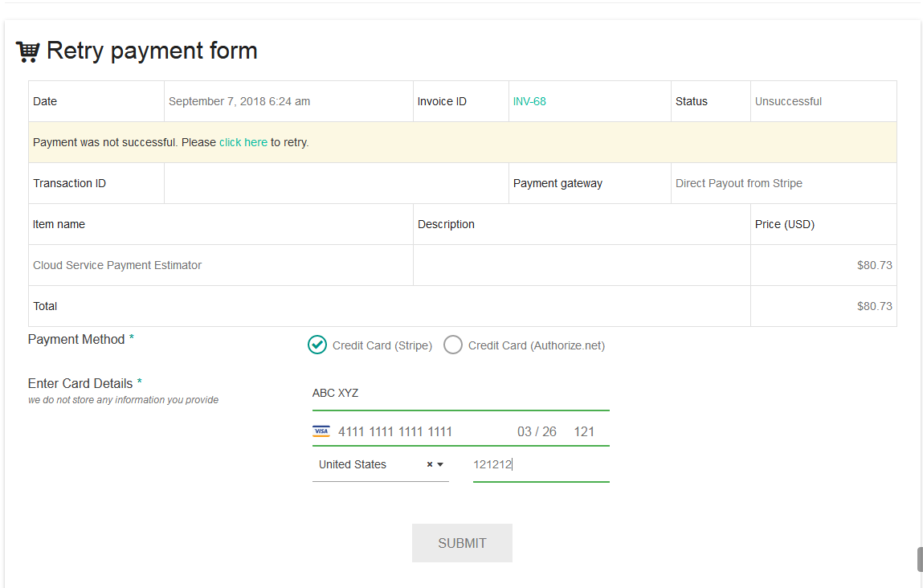Click the 'Payment Method' label
The width and height of the screenshot is (923, 588).
[x=76, y=340]
